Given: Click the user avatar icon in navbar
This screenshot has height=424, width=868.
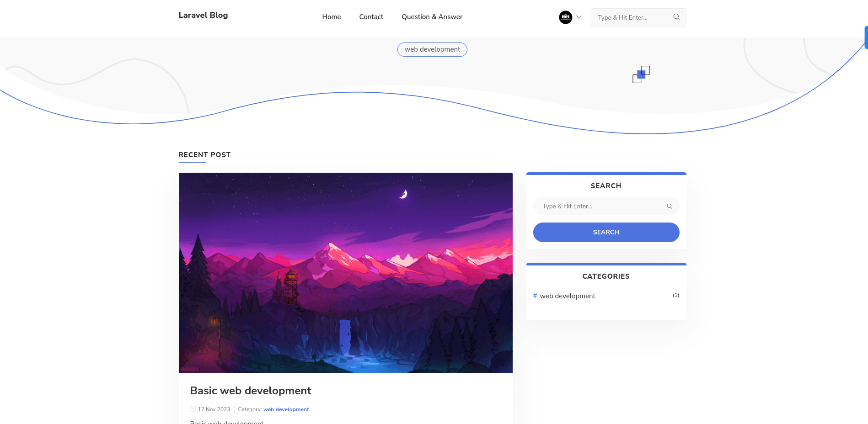Looking at the screenshot, I should [x=566, y=17].
